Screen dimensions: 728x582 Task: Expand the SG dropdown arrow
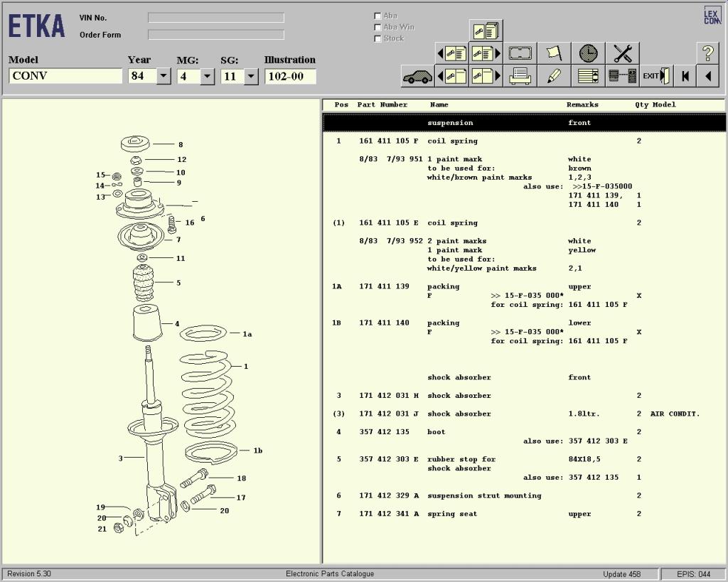coord(250,76)
